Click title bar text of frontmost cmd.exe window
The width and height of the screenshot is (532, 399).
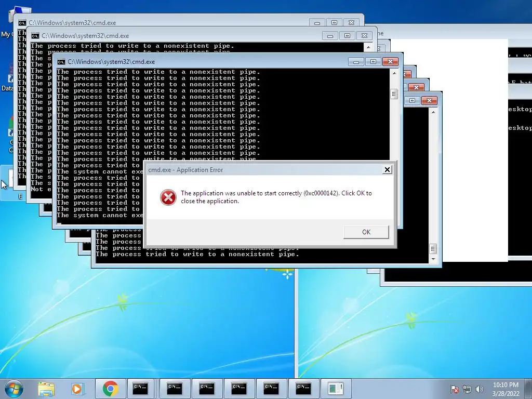tap(111, 62)
